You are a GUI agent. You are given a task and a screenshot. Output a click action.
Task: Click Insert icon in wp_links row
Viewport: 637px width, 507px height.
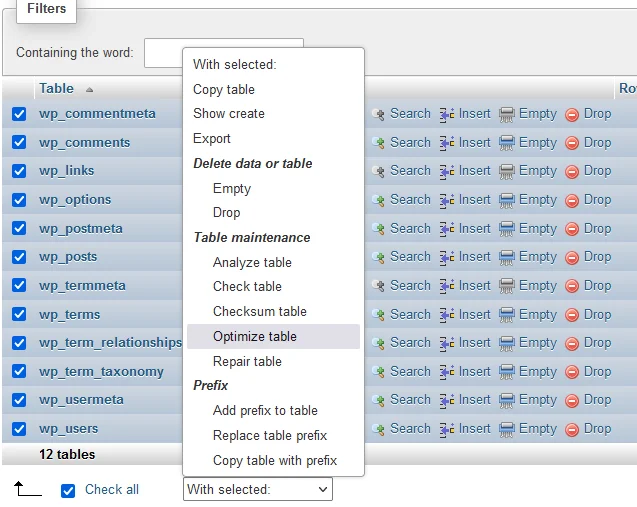(x=447, y=171)
